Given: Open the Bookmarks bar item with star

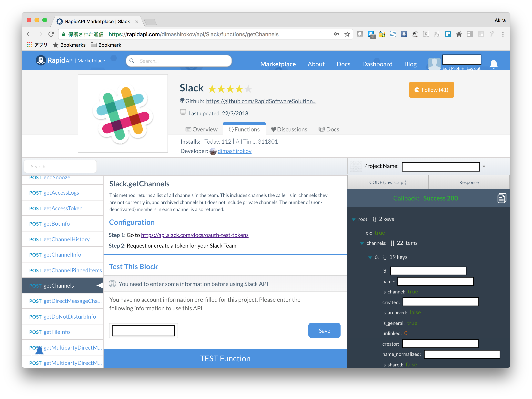Looking at the screenshot, I should (69, 45).
